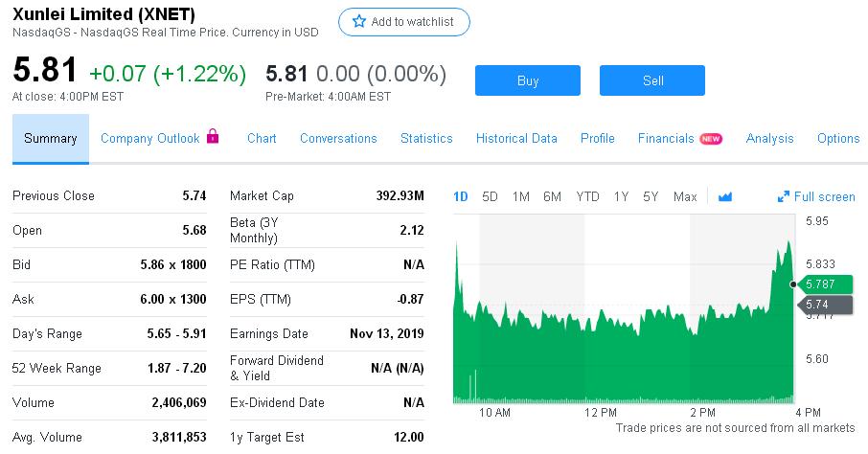The width and height of the screenshot is (868, 454).
Task: Open the Financials tab
Action: pyautogui.click(x=666, y=139)
